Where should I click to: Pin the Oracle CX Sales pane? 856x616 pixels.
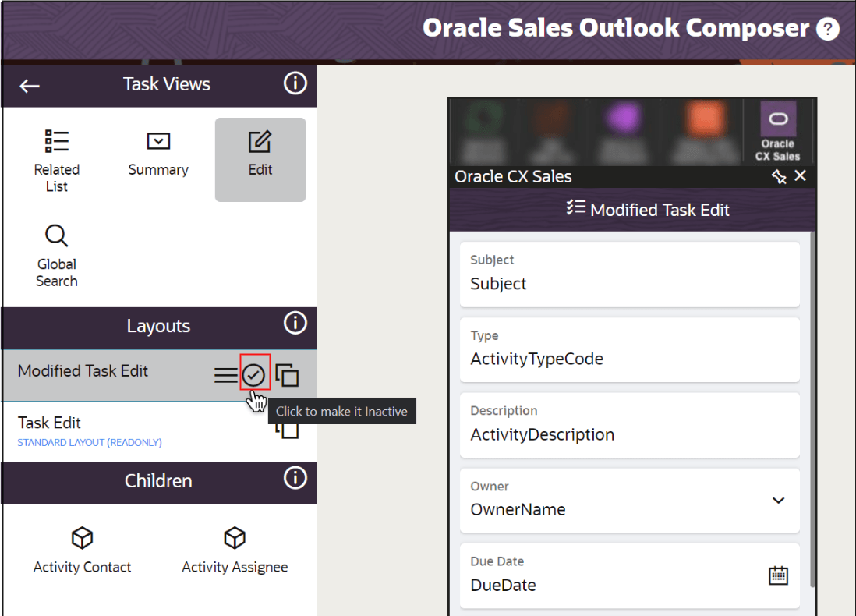[779, 176]
